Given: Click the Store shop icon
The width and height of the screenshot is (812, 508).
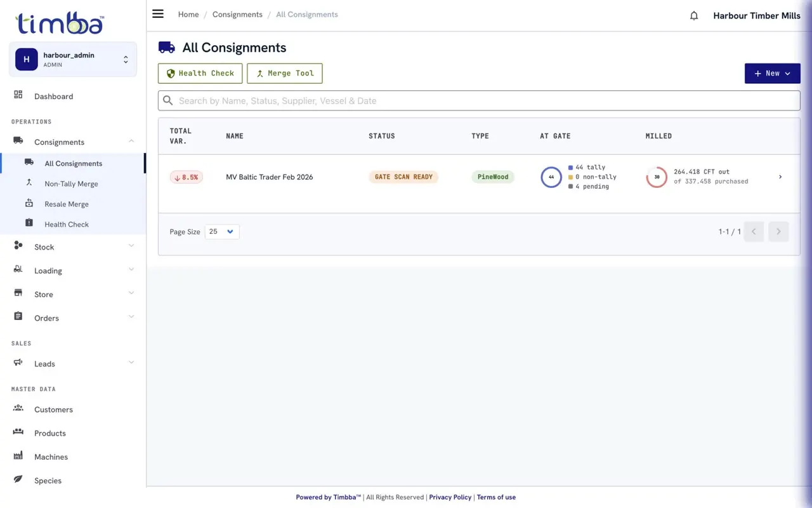Looking at the screenshot, I should pos(18,293).
